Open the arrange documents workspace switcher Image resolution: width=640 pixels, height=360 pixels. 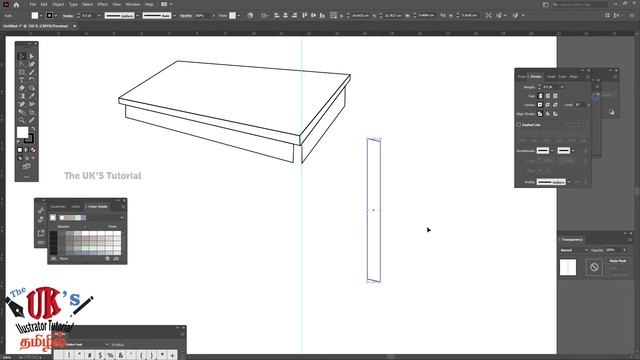166,4
